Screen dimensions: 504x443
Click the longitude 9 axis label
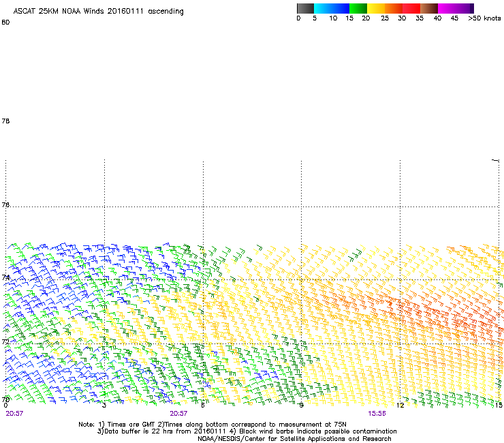(x=301, y=406)
